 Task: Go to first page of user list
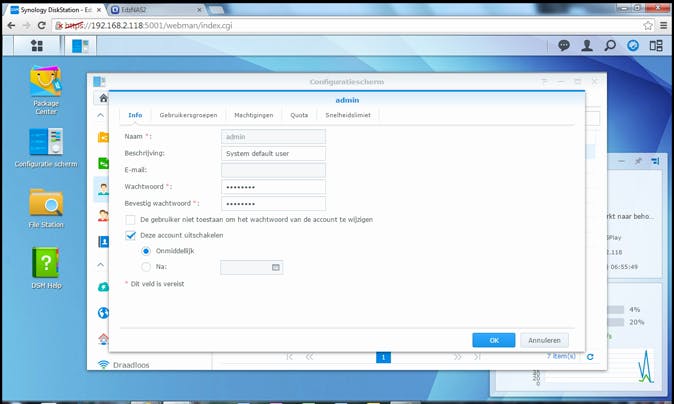(x=290, y=357)
